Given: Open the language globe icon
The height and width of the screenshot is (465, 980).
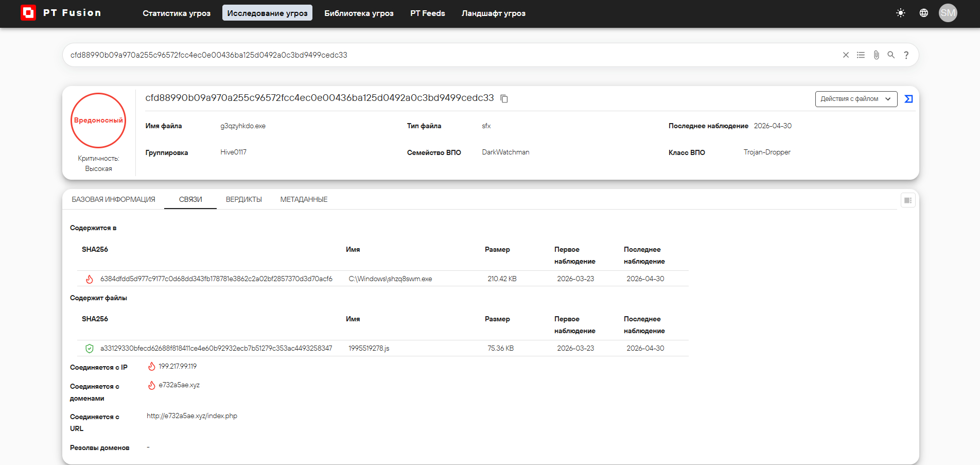Looking at the screenshot, I should pyautogui.click(x=924, y=13).
